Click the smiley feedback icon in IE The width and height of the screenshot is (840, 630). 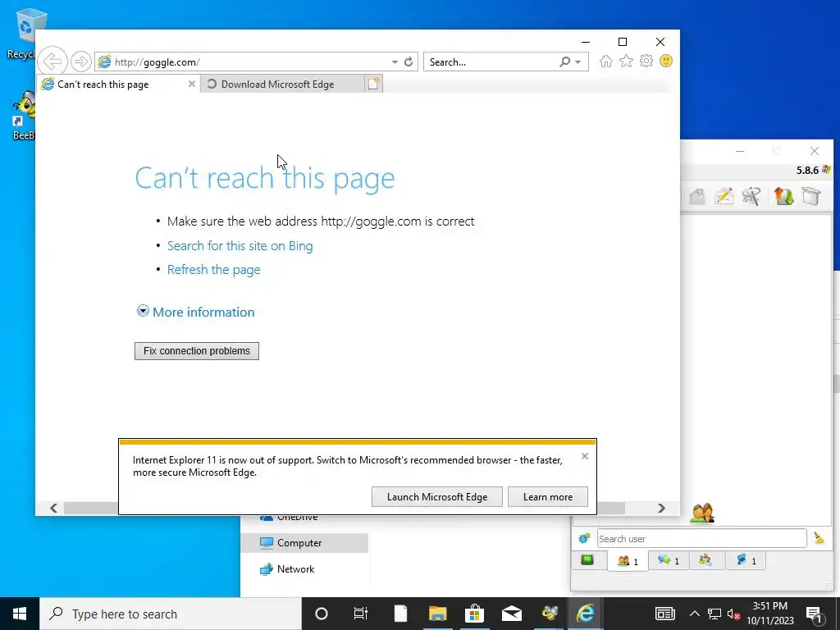click(666, 61)
